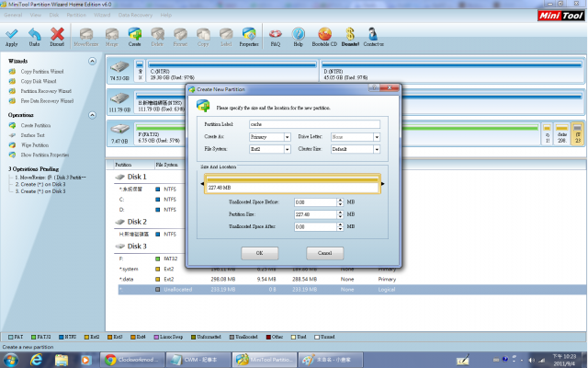
Task: Click Unallocated Space Before spinner arrows
Action: pyautogui.click(x=340, y=202)
